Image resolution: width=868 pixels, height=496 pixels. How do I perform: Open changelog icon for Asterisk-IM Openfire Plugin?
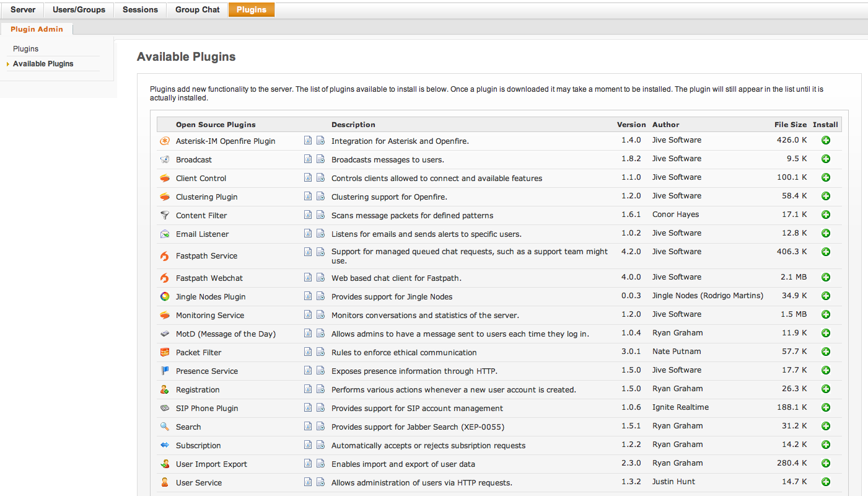click(x=320, y=141)
